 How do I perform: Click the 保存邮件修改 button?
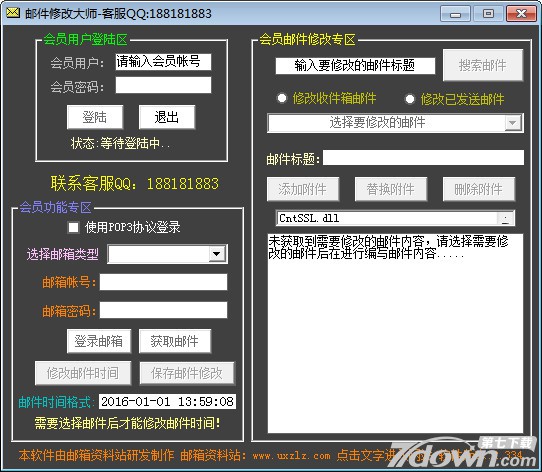(187, 373)
